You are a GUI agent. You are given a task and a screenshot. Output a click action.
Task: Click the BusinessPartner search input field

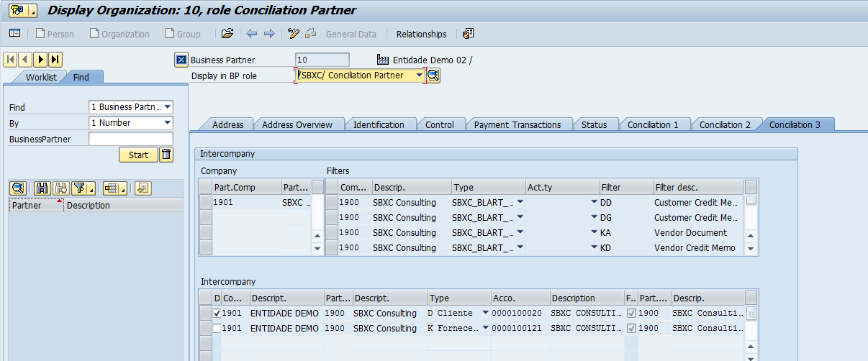coord(130,139)
